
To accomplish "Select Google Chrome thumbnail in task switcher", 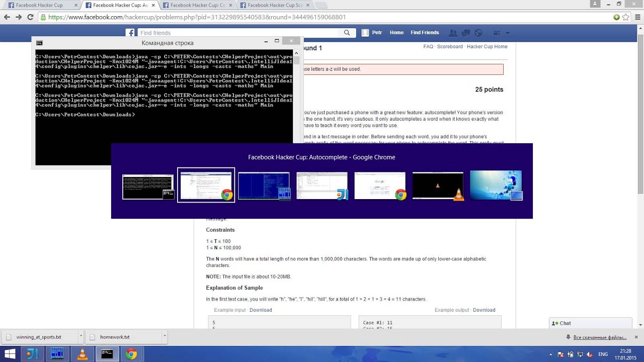I will (380, 186).
